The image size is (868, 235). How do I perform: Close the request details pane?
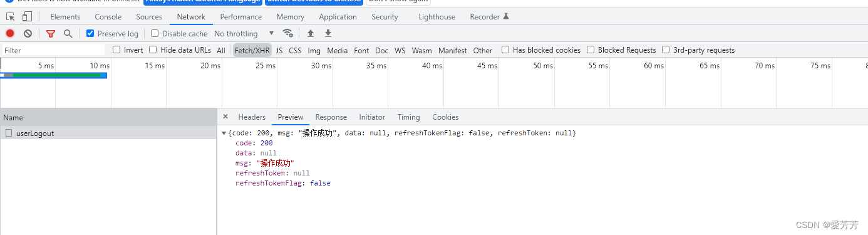coord(225,117)
